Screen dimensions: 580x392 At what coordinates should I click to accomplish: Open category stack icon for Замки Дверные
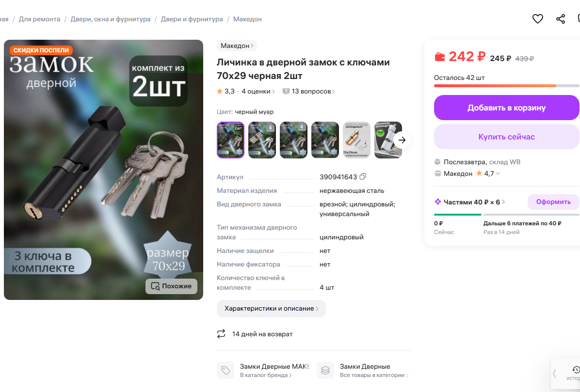point(325,370)
